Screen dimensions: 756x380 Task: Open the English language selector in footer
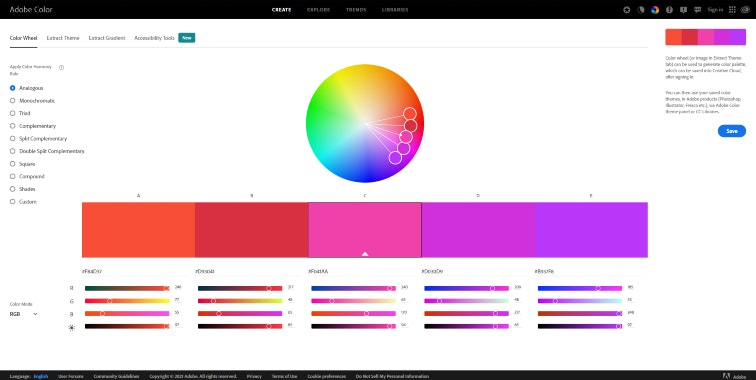click(x=40, y=376)
